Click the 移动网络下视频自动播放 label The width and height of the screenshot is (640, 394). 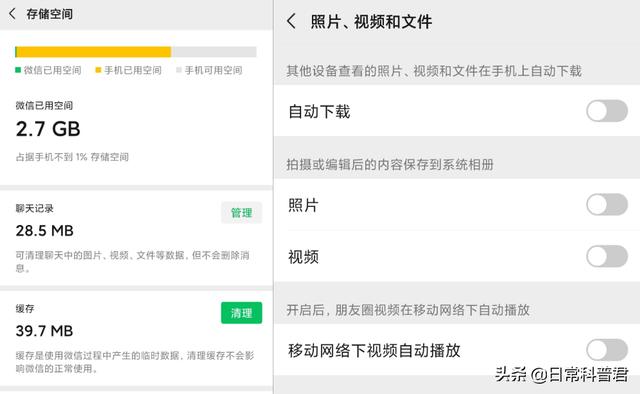(x=374, y=350)
